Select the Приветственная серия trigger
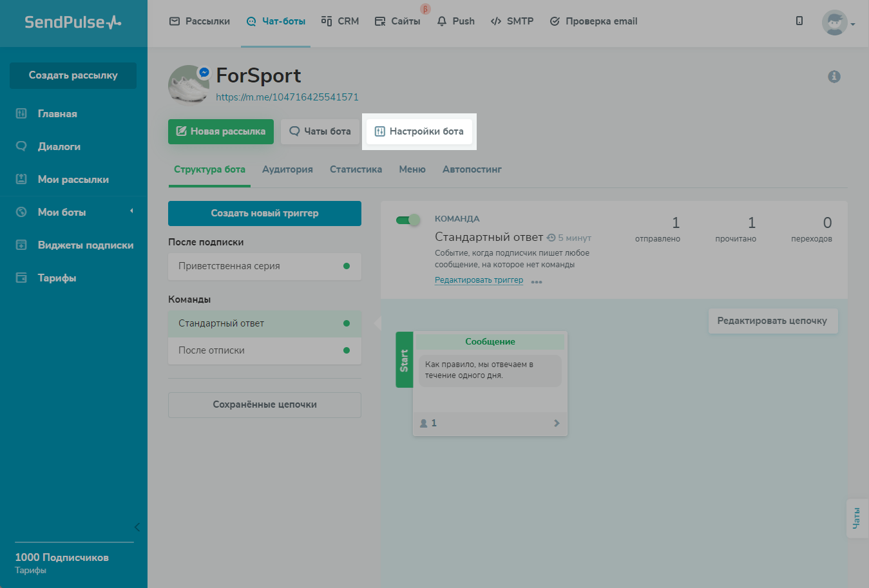This screenshot has height=588, width=869. pyautogui.click(x=265, y=266)
